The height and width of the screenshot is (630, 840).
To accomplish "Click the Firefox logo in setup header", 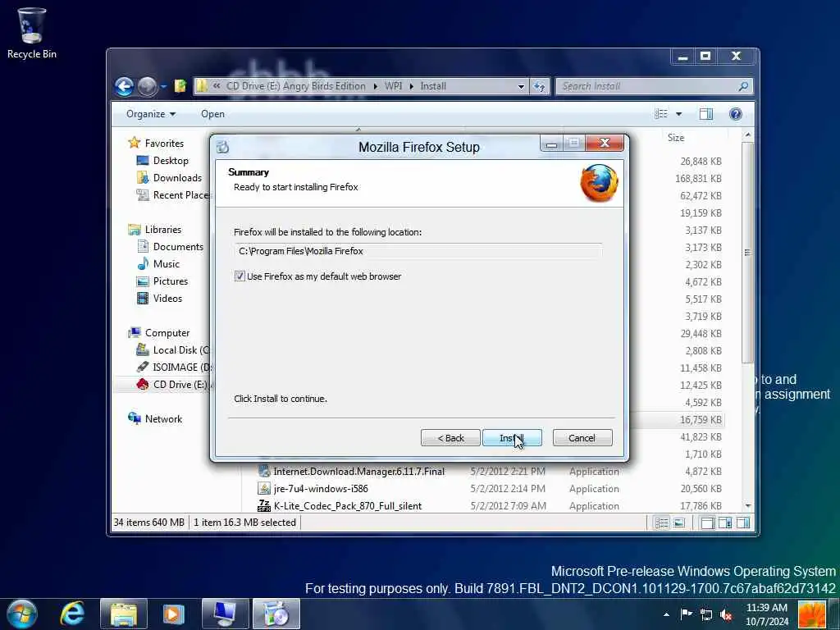I will point(599,183).
